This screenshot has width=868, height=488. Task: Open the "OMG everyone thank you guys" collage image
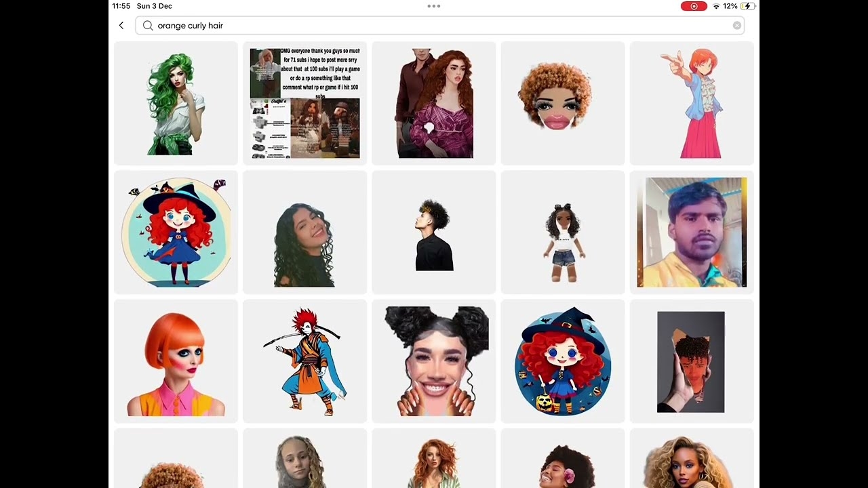click(305, 103)
